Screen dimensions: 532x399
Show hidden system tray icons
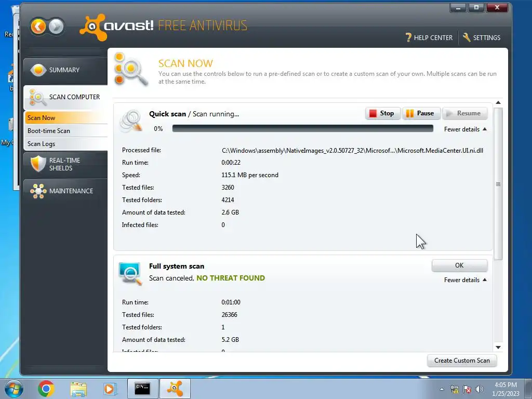[442, 389]
